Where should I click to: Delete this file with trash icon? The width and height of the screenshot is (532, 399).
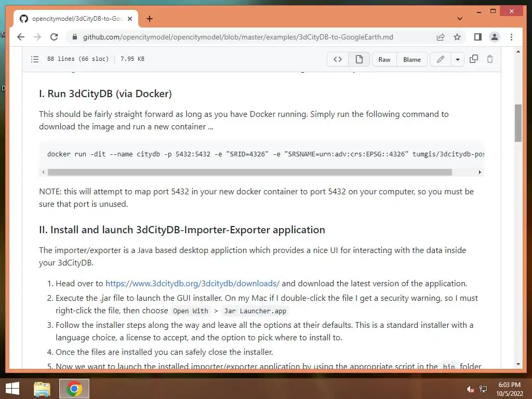pos(490,59)
